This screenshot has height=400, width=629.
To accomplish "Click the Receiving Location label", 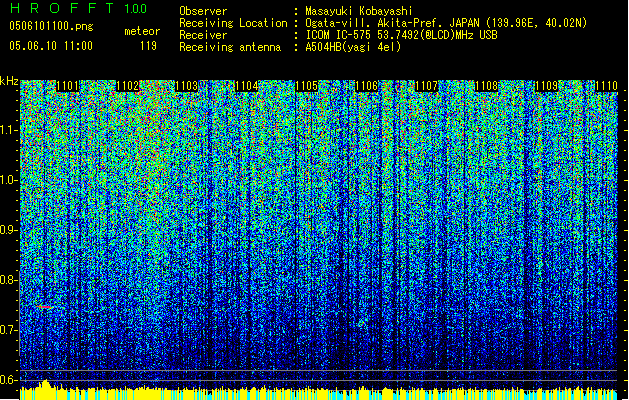I will click(233, 23).
